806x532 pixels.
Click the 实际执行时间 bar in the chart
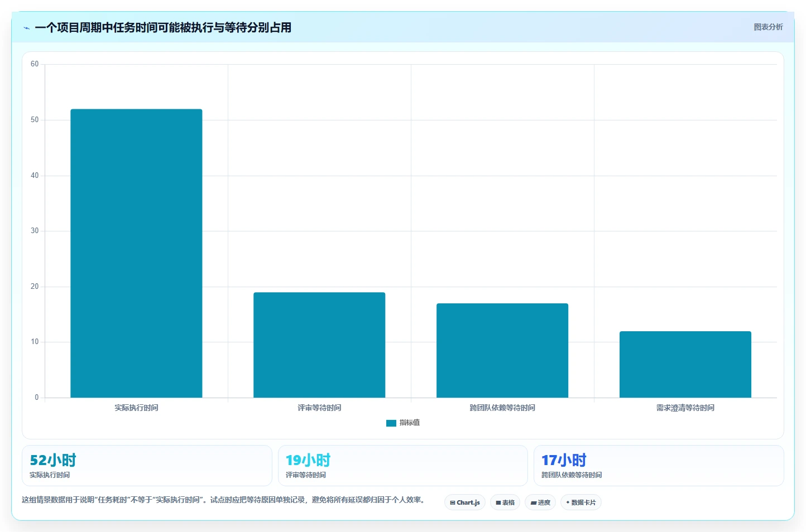coord(136,253)
